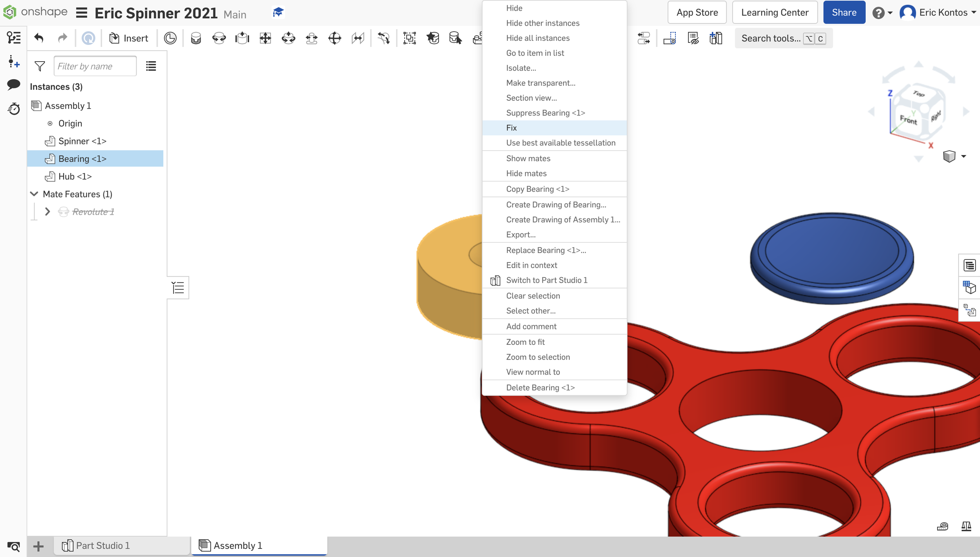Collapse the Mate Features section
Image resolution: width=980 pixels, height=557 pixels.
coord(34,194)
